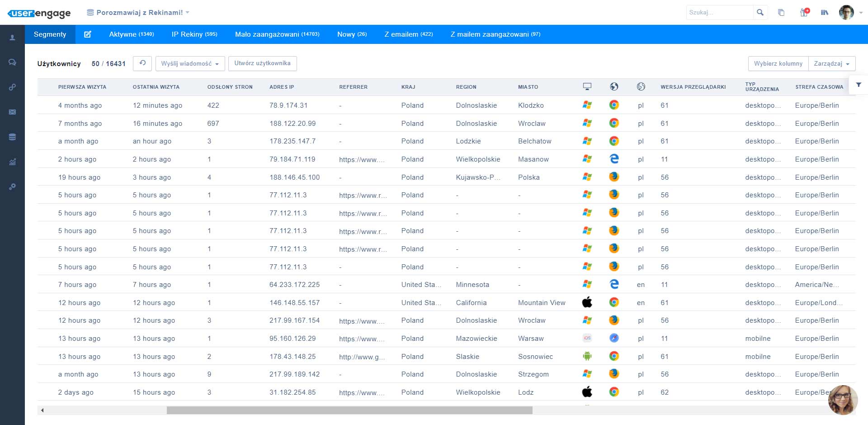Sort by Odsłony stron column header

230,87
